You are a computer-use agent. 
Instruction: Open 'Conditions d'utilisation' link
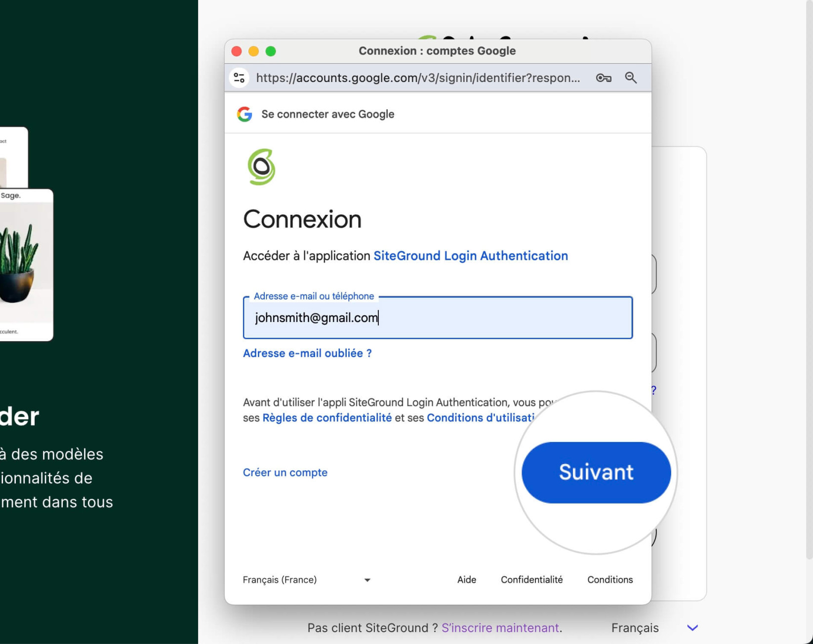(x=481, y=418)
